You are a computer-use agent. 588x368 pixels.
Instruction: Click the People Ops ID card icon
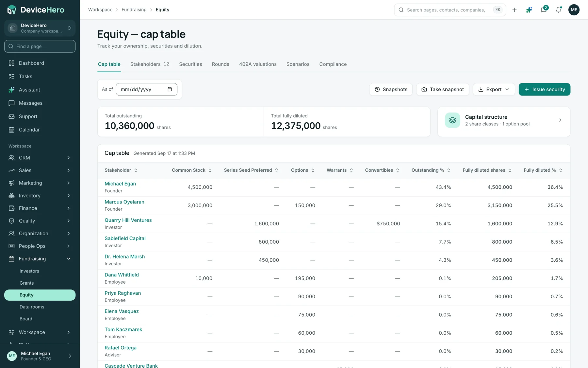click(x=11, y=246)
